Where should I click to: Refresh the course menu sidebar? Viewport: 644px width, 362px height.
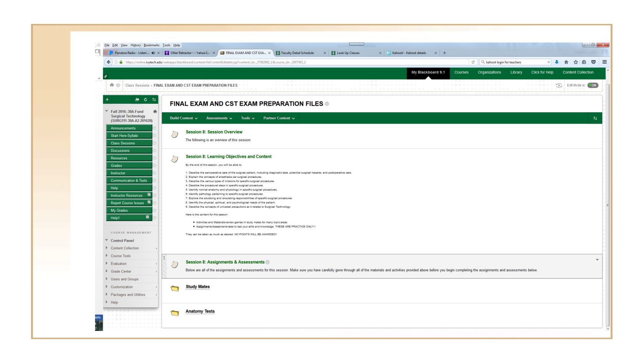[x=146, y=100]
